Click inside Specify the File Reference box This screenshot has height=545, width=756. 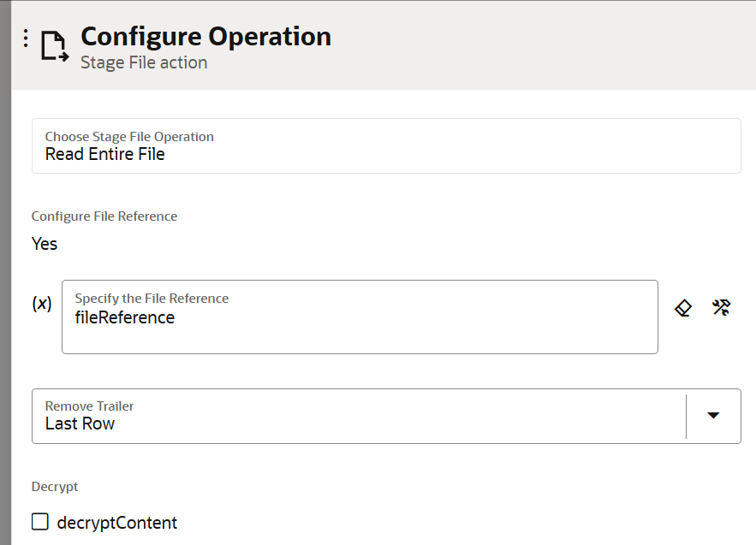point(360,317)
